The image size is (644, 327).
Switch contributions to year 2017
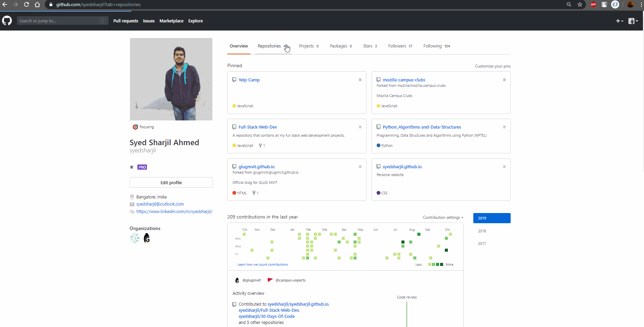click(x=482, y=244)
